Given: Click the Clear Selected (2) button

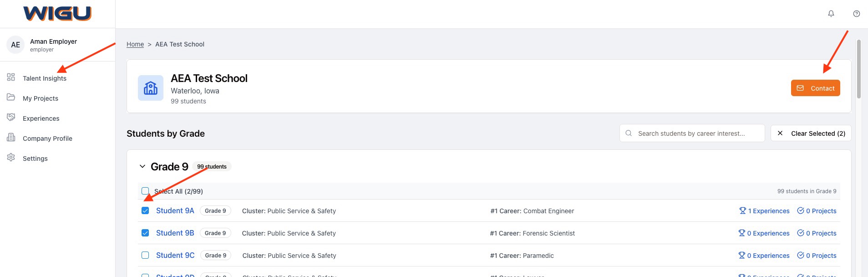Looking at the screenshot, I should tap(811, 133).
